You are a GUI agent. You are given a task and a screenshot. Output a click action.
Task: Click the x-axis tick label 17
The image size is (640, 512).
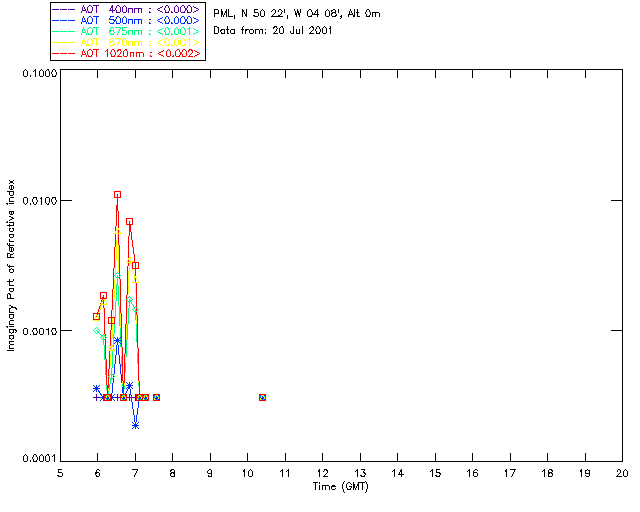(x=510, y=473)
